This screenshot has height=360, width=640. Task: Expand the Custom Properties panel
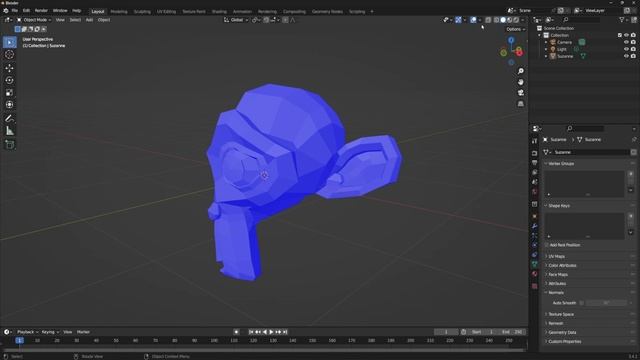[x=564, y=341]
